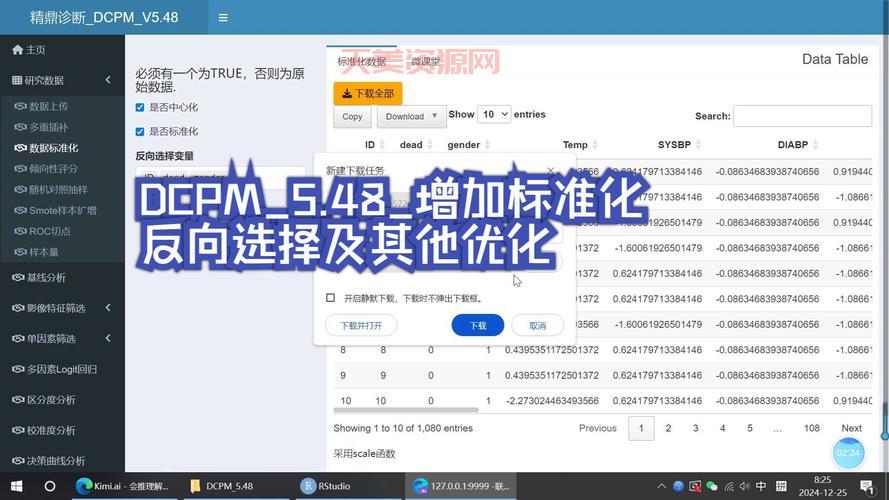This screenshot has width=889, height=500.
Task: Toggle the 是否中心化 checkbox
Action: click(140, 107)
